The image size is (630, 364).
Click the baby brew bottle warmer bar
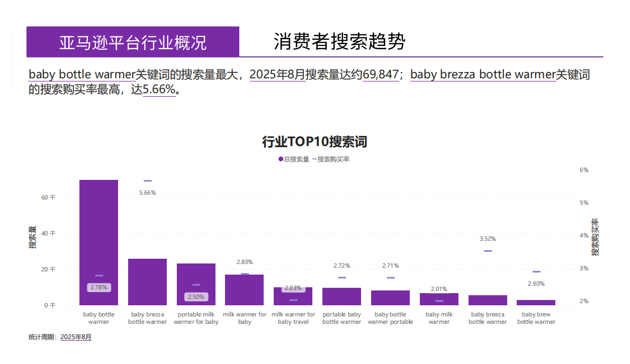[x=536, y=303]
